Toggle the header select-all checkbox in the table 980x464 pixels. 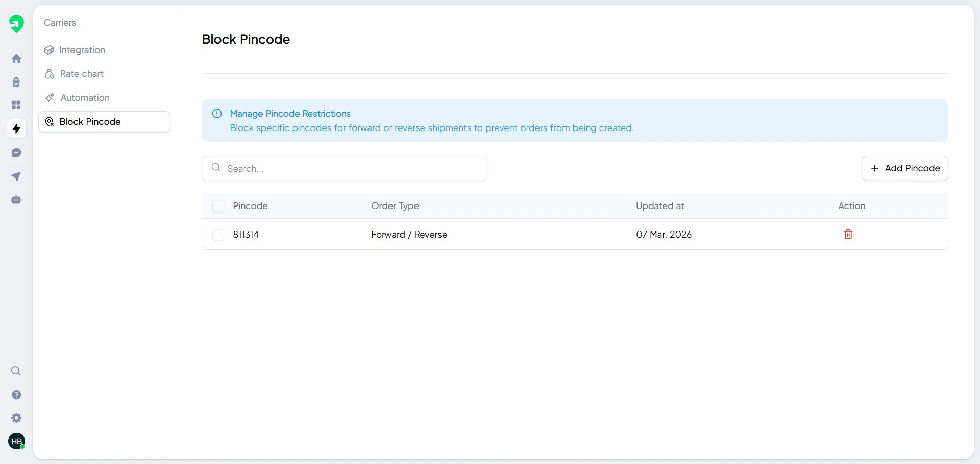218,206
